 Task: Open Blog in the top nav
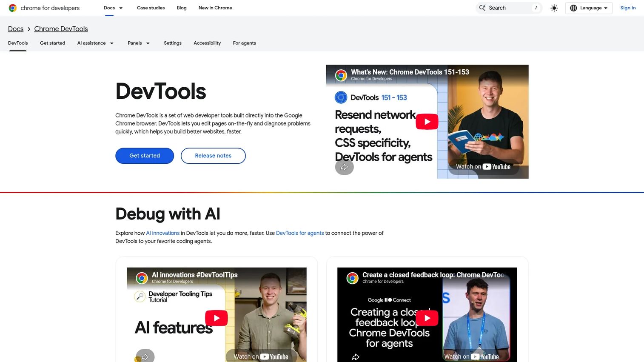pyautogui.click(x=182, y=8)
